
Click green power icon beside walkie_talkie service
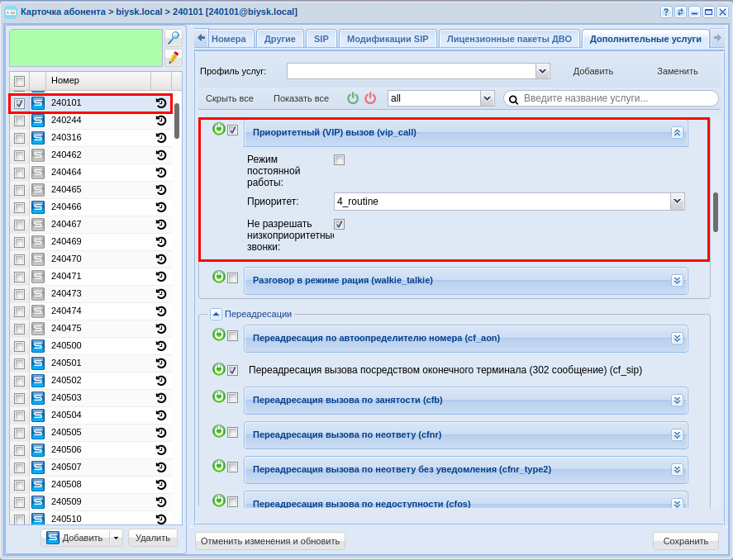click(x=218, y=277)
